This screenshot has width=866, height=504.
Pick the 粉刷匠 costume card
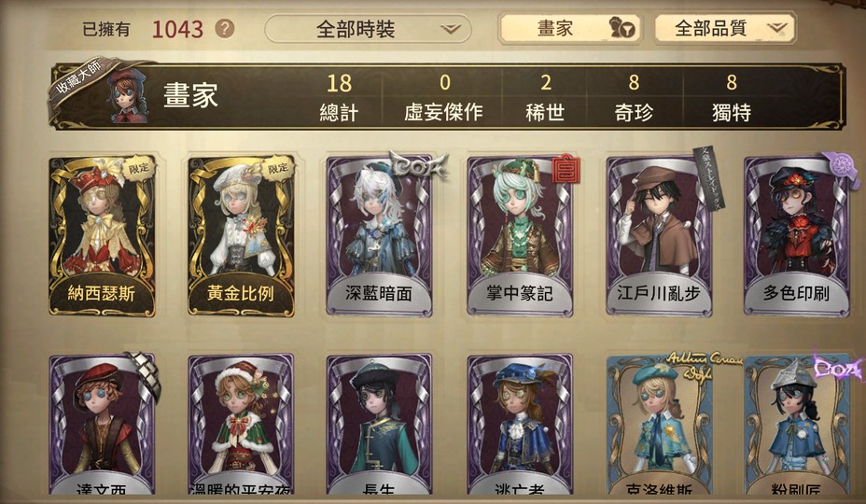tap(796, 425)
